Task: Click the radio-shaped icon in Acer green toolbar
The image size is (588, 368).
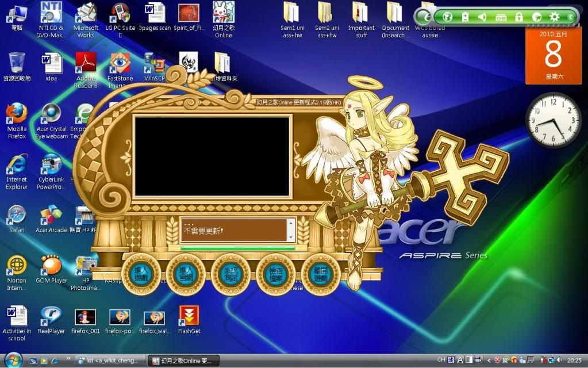Action: (501, 17)
